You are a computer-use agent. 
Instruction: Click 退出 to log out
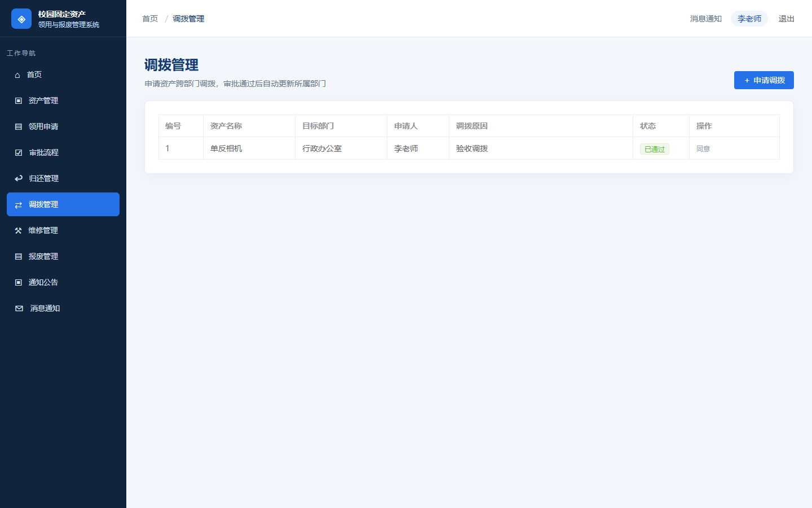click(x=786, y=19)
